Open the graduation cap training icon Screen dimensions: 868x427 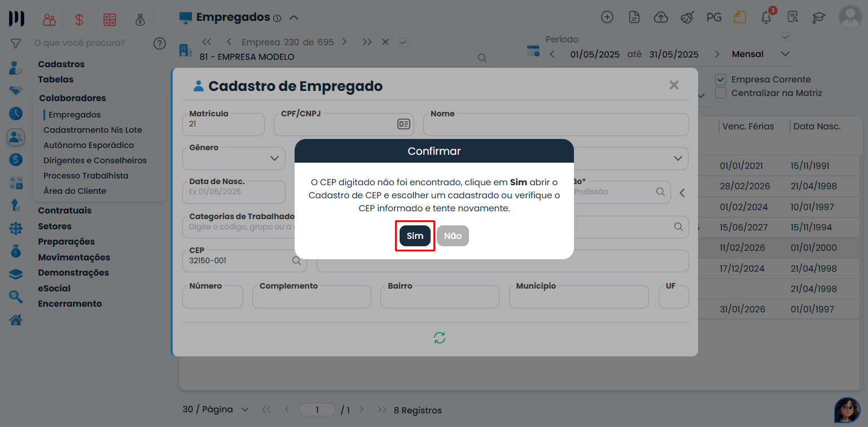point(818,18)
